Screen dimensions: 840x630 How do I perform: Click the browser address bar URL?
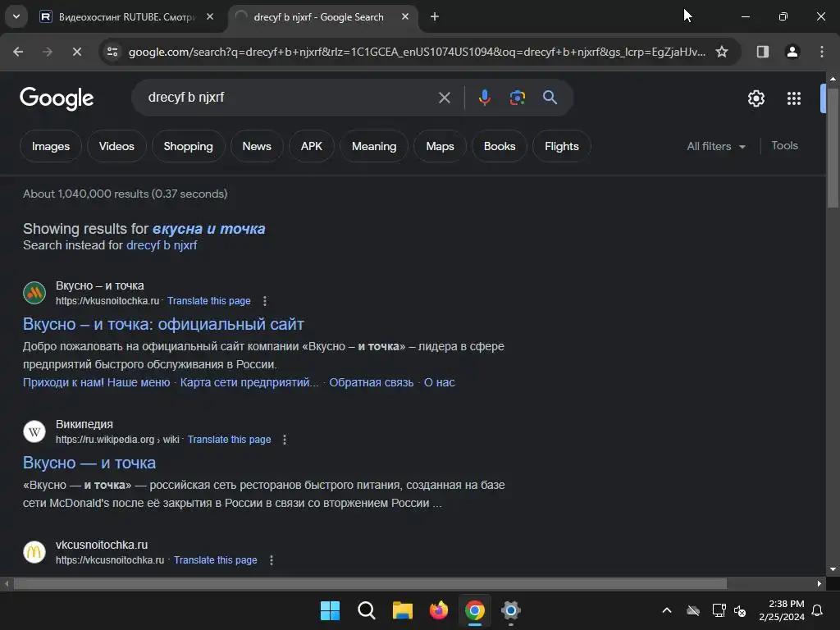click(417, 52)
